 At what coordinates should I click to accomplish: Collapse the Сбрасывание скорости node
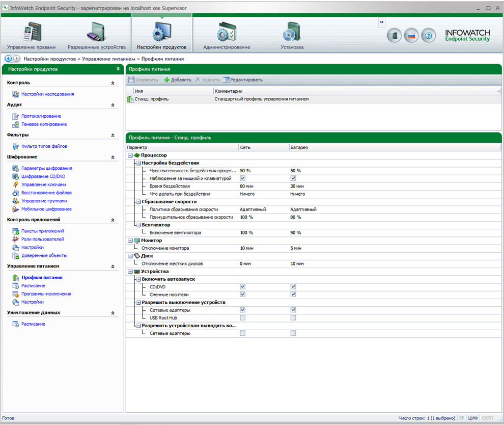tap(138, 202)
